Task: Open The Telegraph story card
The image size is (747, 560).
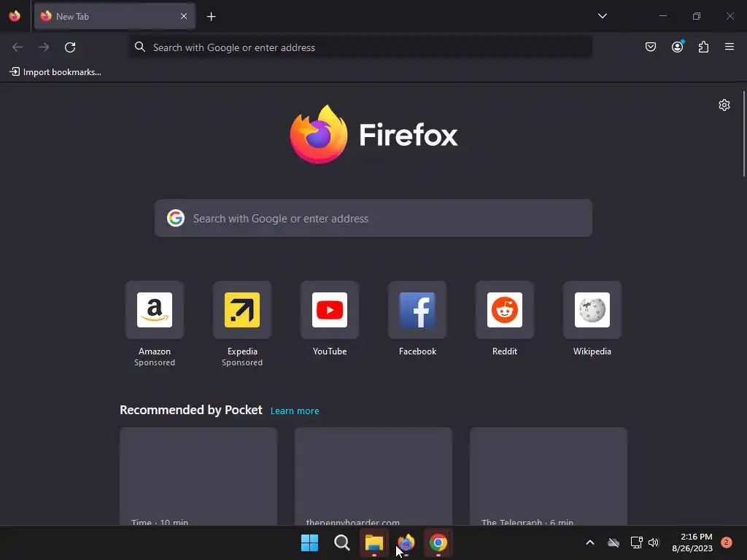Action: point(549,476)
